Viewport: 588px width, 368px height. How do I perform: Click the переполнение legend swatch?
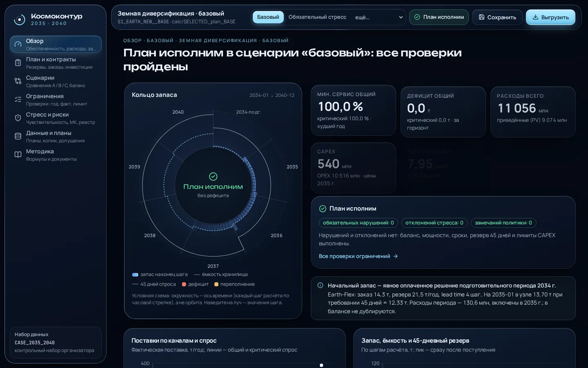click(216, 284)
